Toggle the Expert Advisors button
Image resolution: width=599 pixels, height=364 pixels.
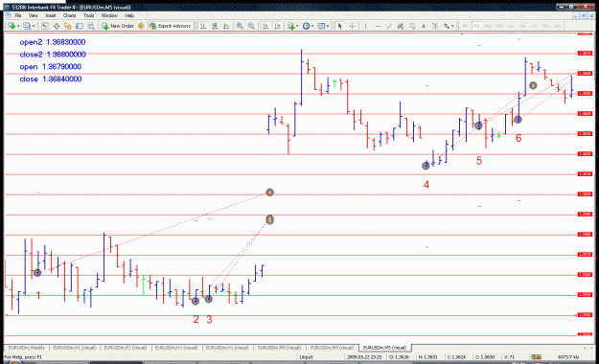(x=170, y=26)
